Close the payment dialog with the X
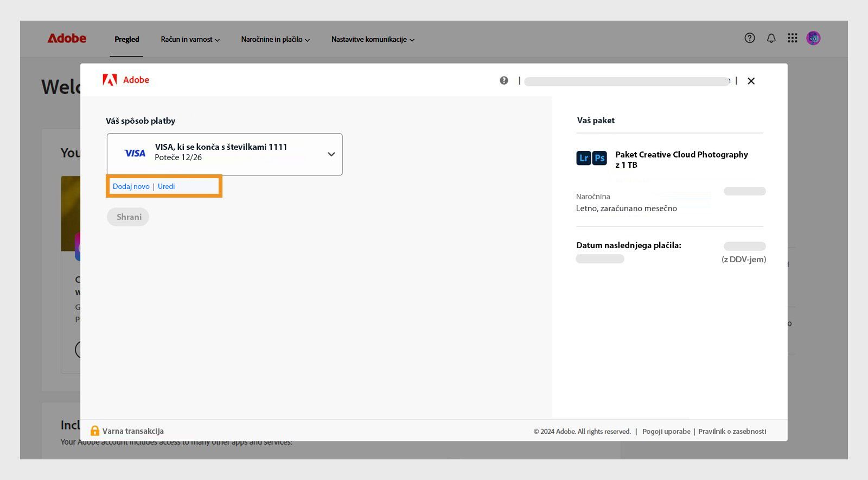The height and width of the screenshot is (480, 868). (751, 81)
